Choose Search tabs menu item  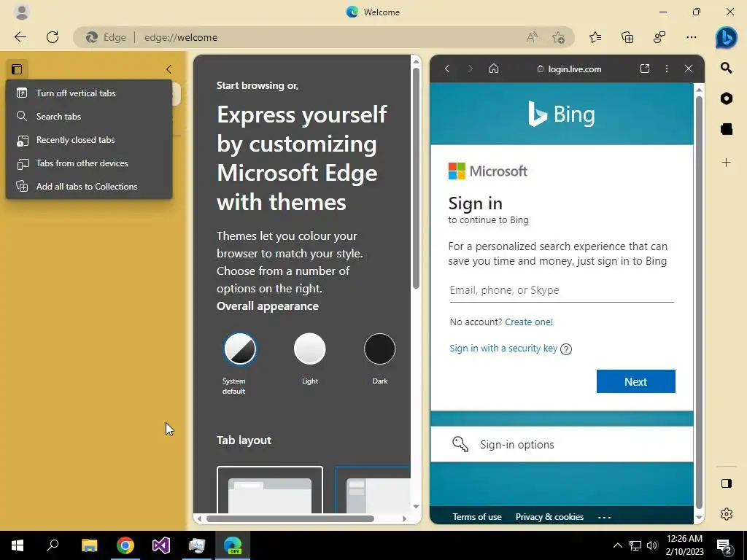tap(89, 116)
